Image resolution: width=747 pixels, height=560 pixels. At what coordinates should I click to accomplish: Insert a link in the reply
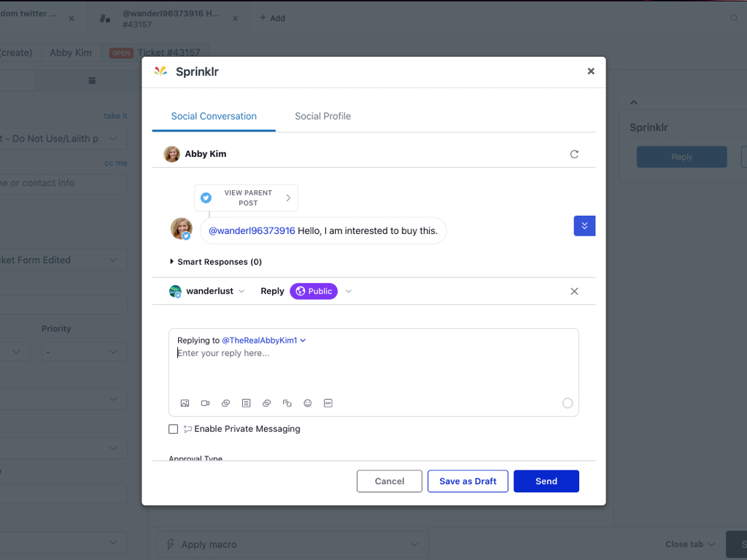tap(225, 402)
